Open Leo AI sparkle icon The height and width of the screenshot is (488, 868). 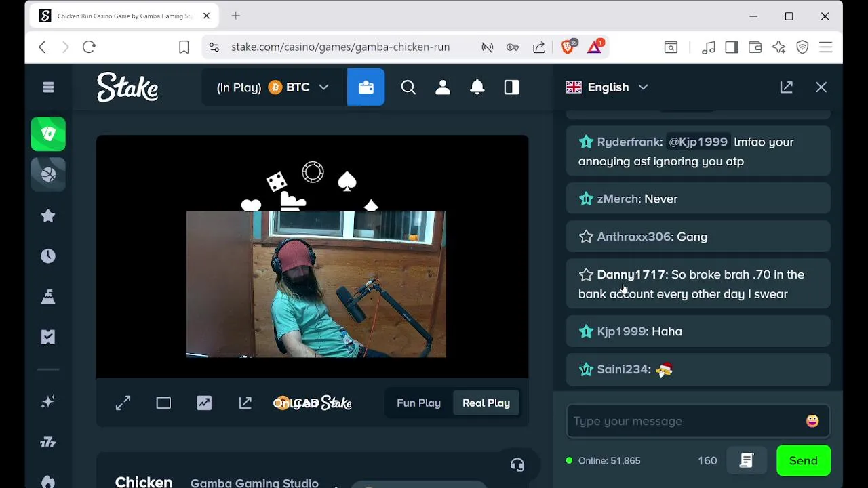778,47
